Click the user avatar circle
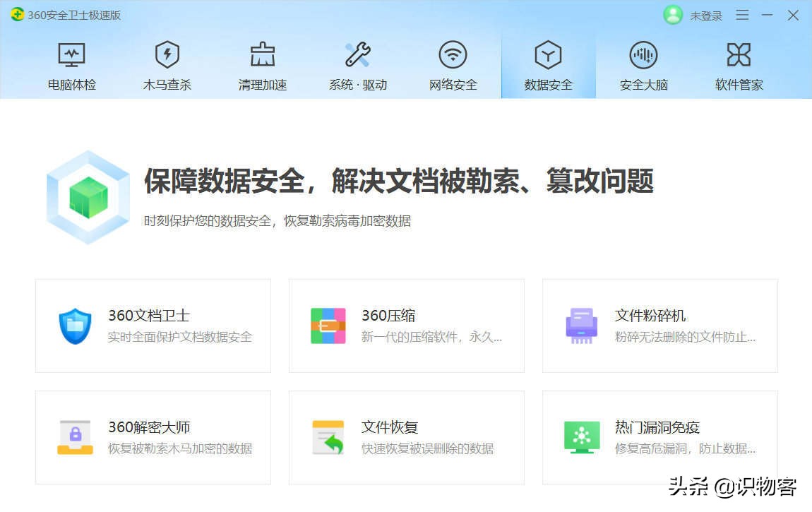Image resolution: width=812 pixels, height=512 pixels. click(673, 15)
